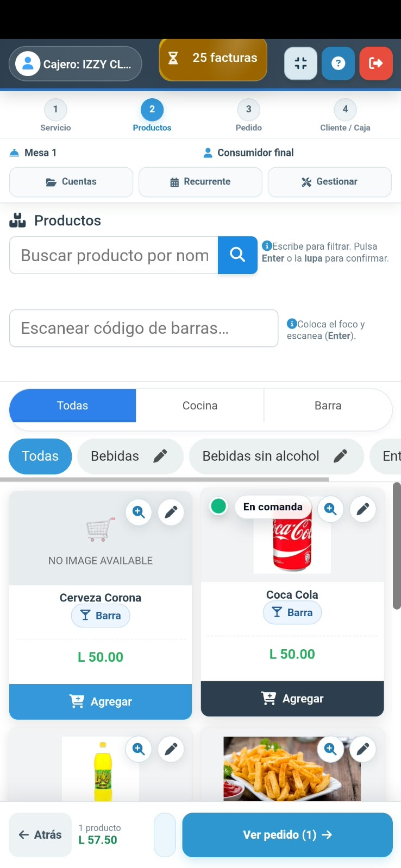Open the Recurrente button
The image size is (401, 868).
(x=200, y=182)
